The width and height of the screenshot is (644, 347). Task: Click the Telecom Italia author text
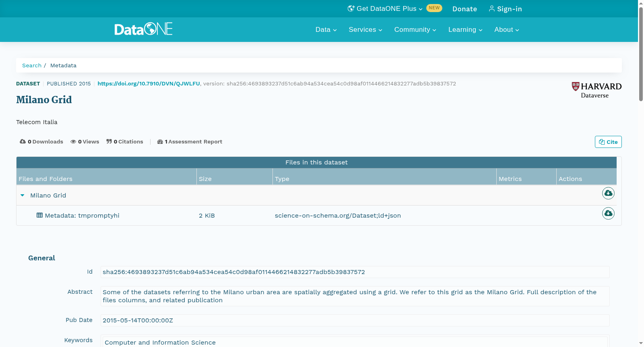pos(37,122)
